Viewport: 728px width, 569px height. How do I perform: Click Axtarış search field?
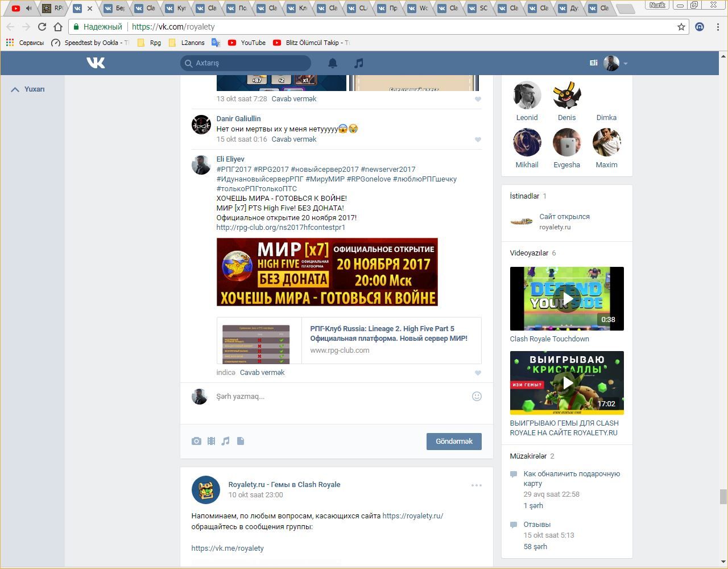[x=246, y=63]
